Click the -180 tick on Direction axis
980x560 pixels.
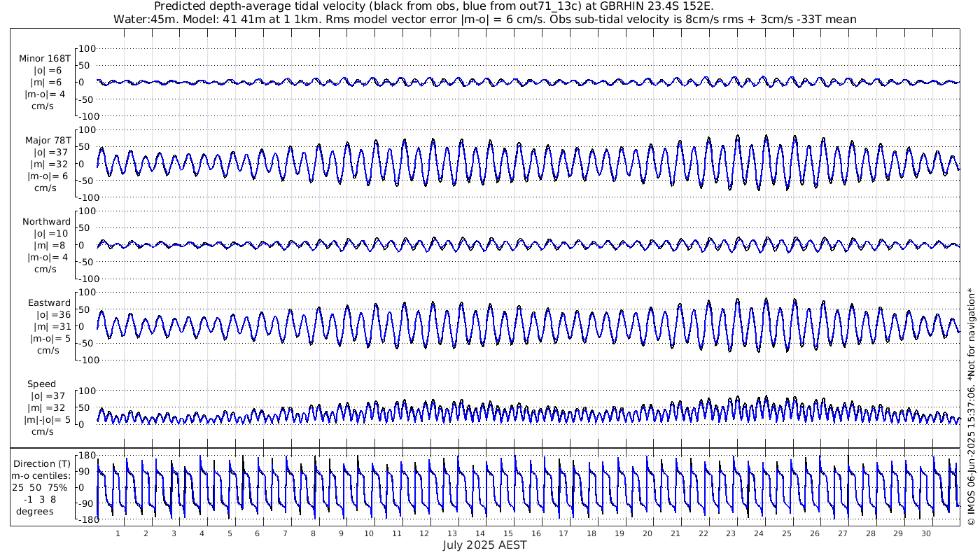click(x=84, y=520)
